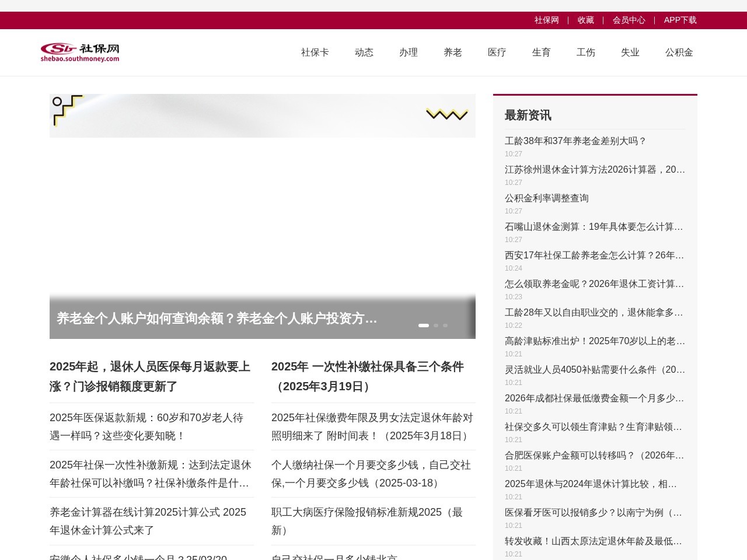Open 会员中心 in the top bar
The image size is (747, 560).
(x=629, y=20)
